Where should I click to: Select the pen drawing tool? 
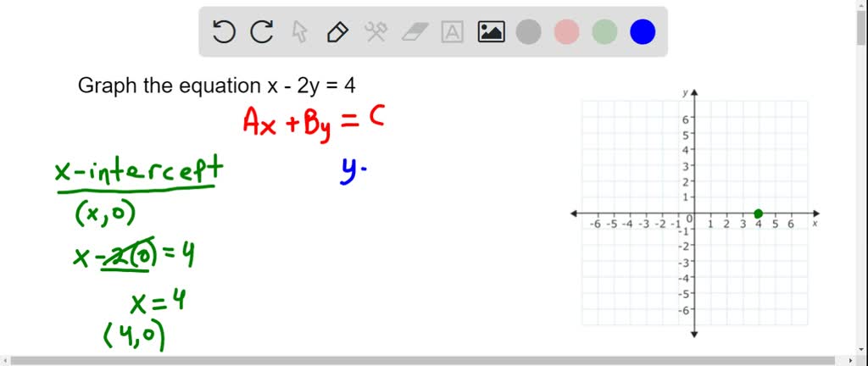(x=337, y=32)
